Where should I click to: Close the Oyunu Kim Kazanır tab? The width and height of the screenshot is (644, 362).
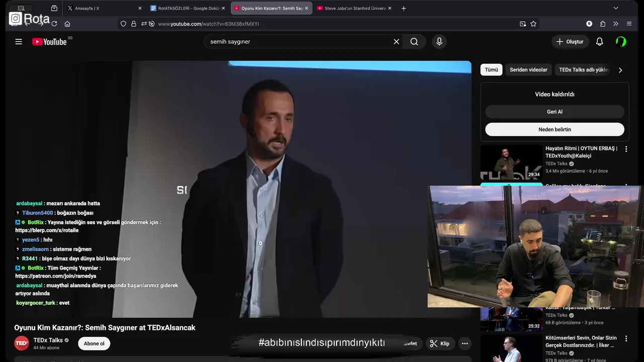click(x=306, y=9)
